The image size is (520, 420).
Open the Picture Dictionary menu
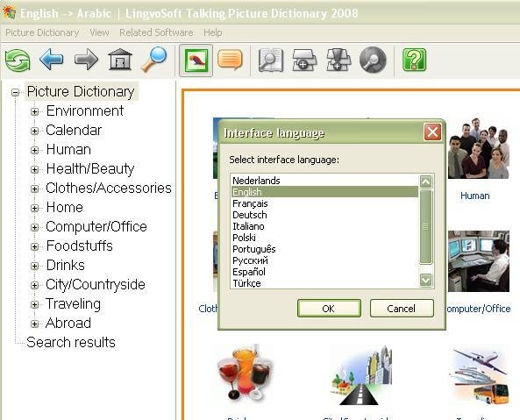42,32
